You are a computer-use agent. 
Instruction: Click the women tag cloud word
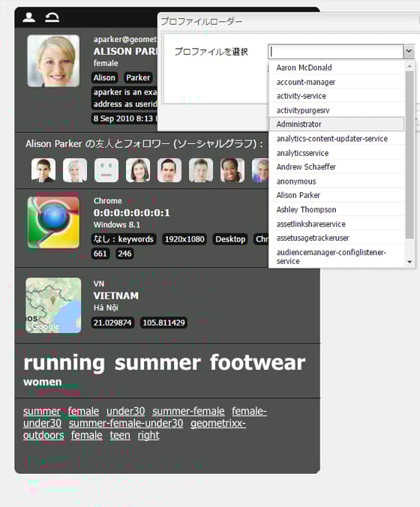coord(43,382)
